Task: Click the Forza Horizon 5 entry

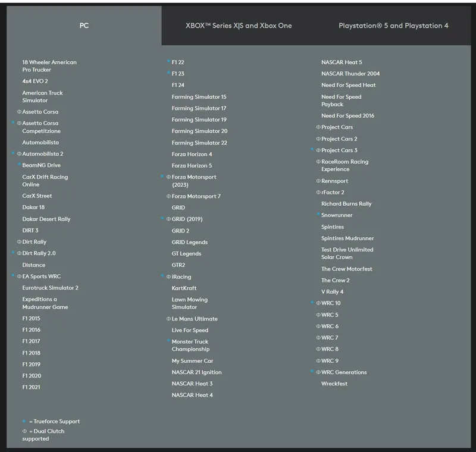Action: [192, 165]
